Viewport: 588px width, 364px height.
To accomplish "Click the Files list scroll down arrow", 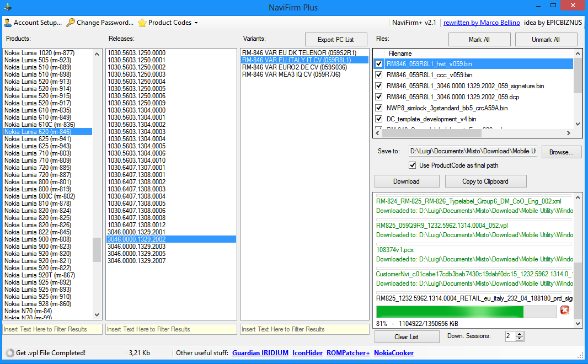I will [578, 124].
